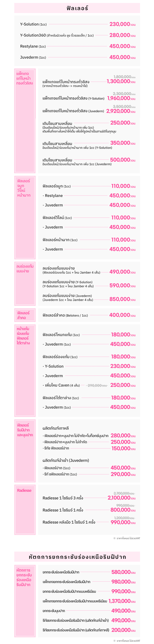Viewport: 154px width, 644px height.
Task: Select the Radiesse side category label
Action: [24, 490]
